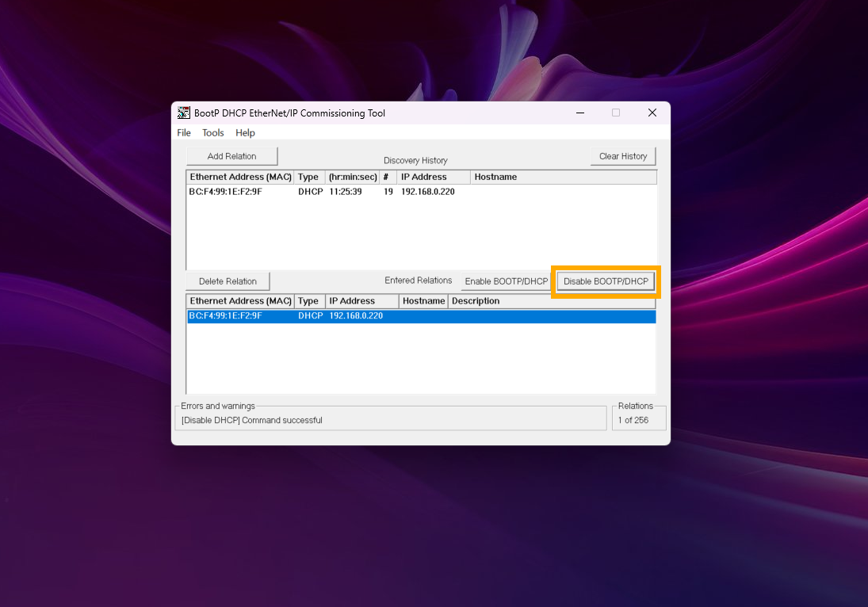Image resolution: width=868 pixels, height=607 pixels.
Task: Open the Tools menu
Action: 213,133
